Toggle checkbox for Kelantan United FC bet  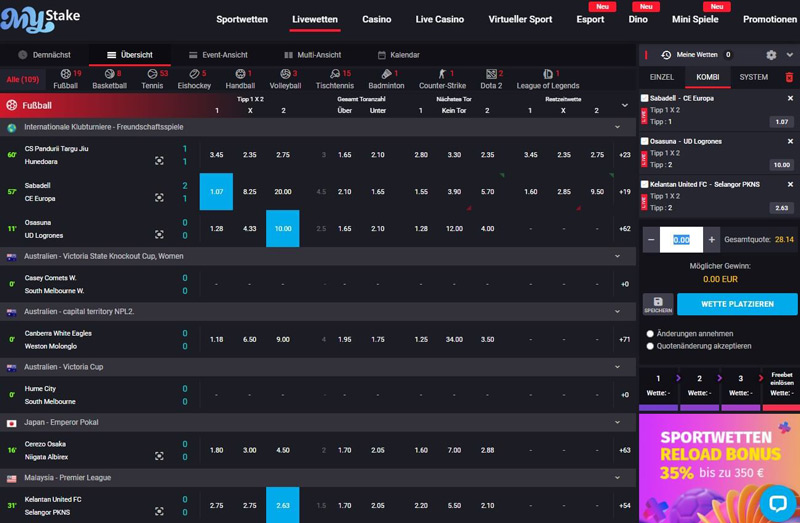click(644, 184)
